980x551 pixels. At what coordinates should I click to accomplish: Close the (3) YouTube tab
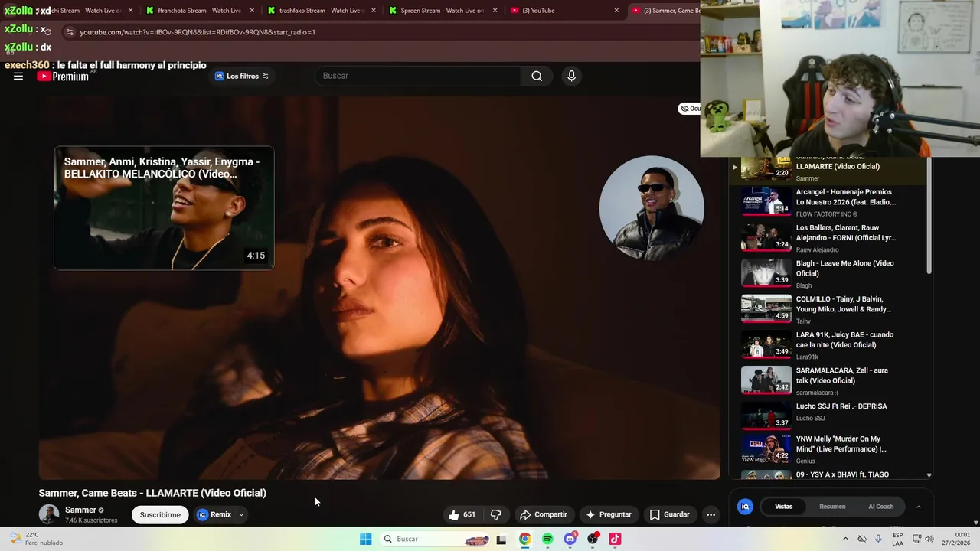pyautogui.click(x=616, y=11)
